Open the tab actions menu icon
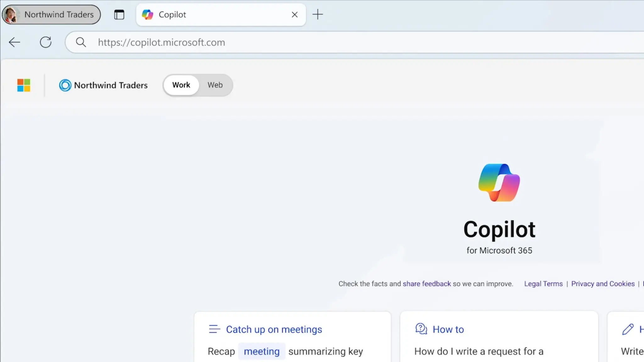Screen dimensions: 644x362 119,15
